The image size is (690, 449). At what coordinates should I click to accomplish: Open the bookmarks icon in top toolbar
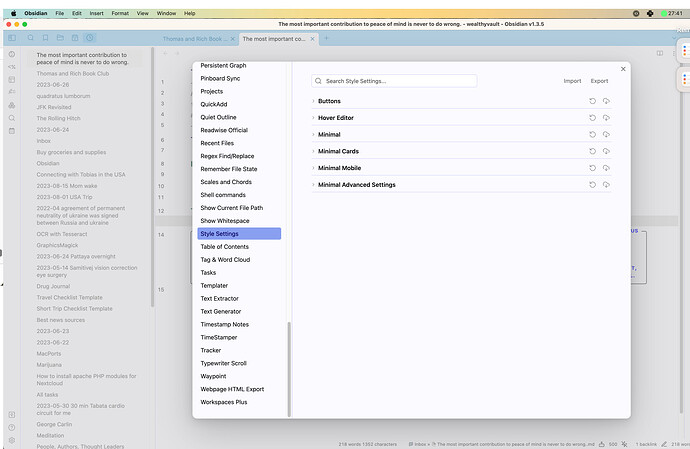point(45,38)
